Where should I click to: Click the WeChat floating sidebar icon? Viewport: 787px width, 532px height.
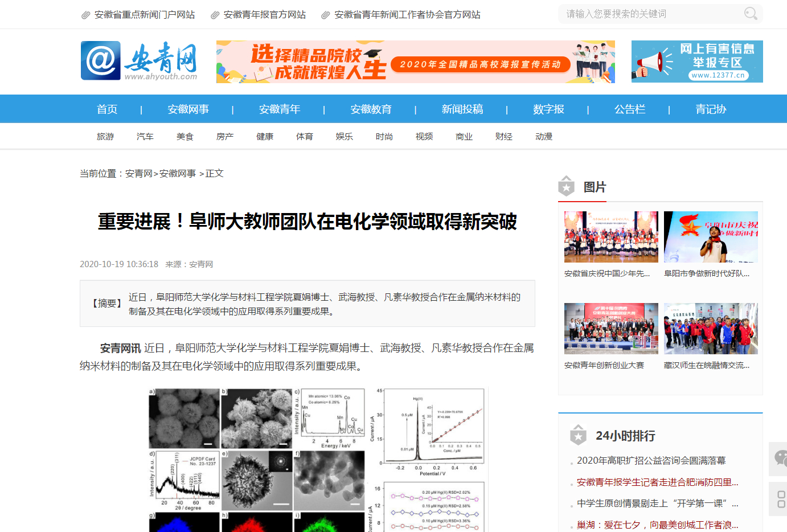click(780, 458)
